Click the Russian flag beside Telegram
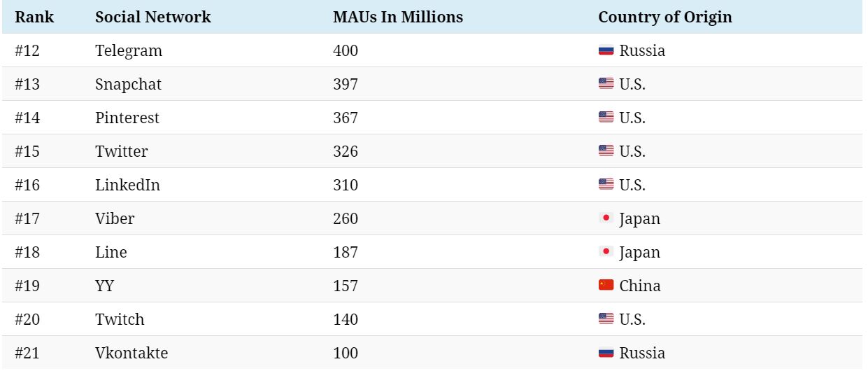Image resolution: width=868 pixels, height=371 pixels. 606,50
